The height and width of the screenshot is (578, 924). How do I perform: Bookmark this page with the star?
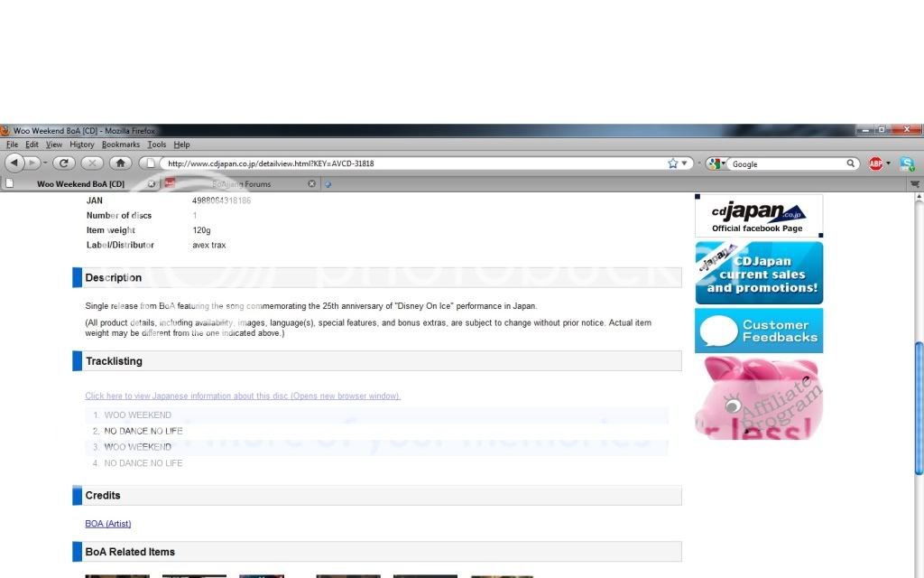pos(673,163)
